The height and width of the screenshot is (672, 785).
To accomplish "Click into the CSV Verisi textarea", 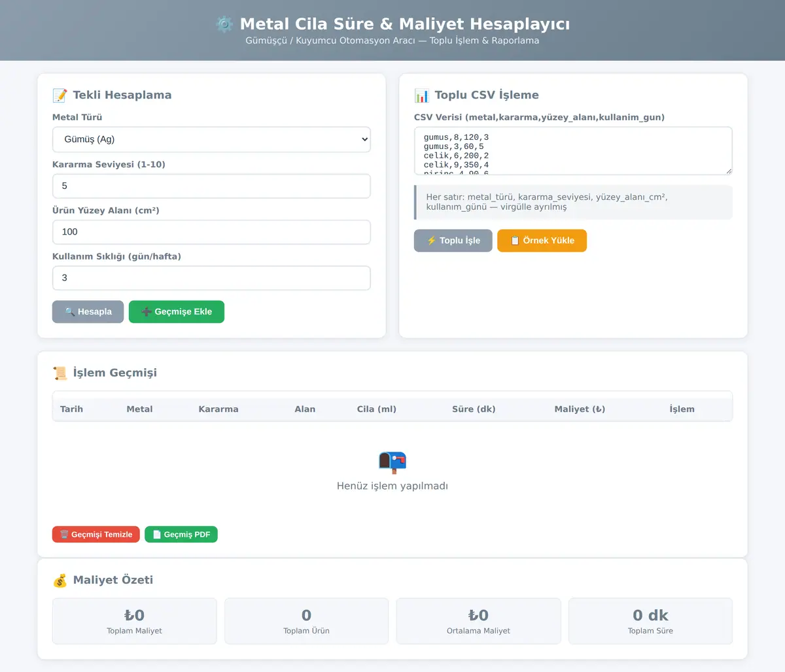I will pyautogui.click(x=573, y=151).
